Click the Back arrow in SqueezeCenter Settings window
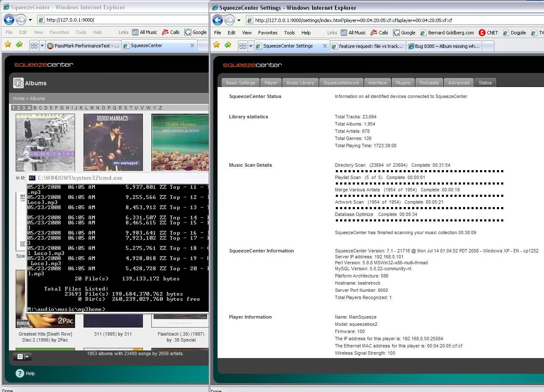Screen dimensions: 544x392 coord(218,20)
